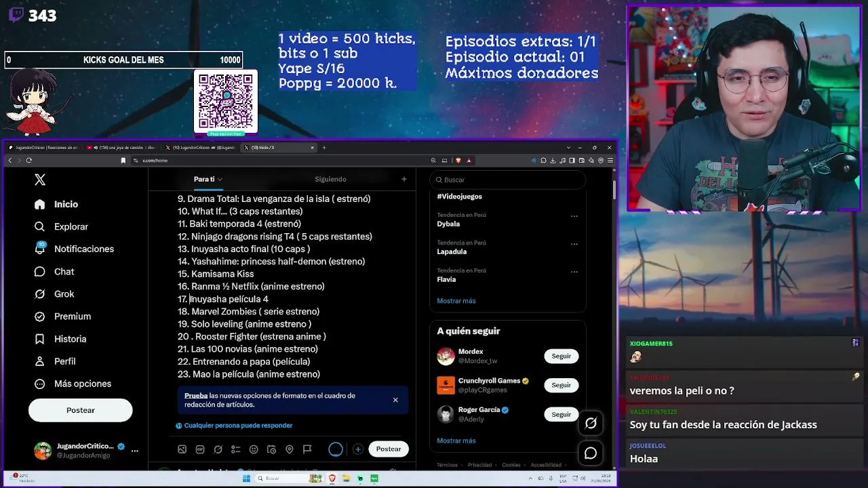Image resolution: width=868 pixels, height=488 pixels.
Task: Show more trends with Mostrar más
Action: pos(456,301)
